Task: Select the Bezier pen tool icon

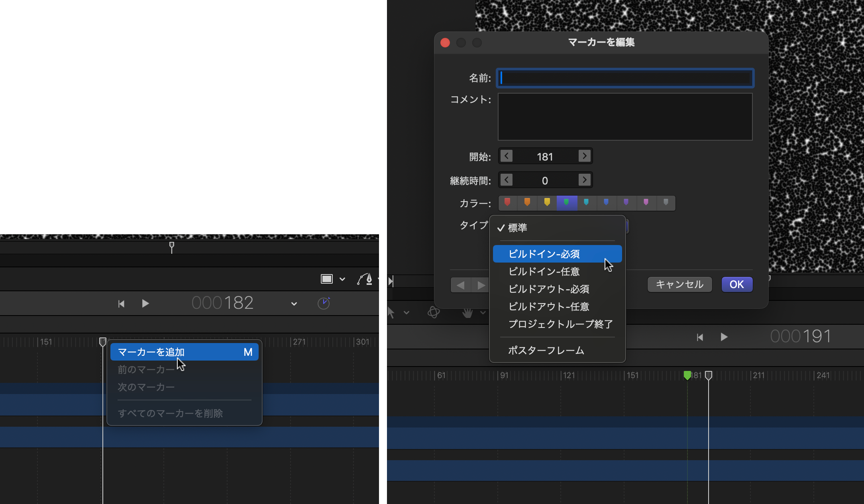Action: click(x=365, y=279)
